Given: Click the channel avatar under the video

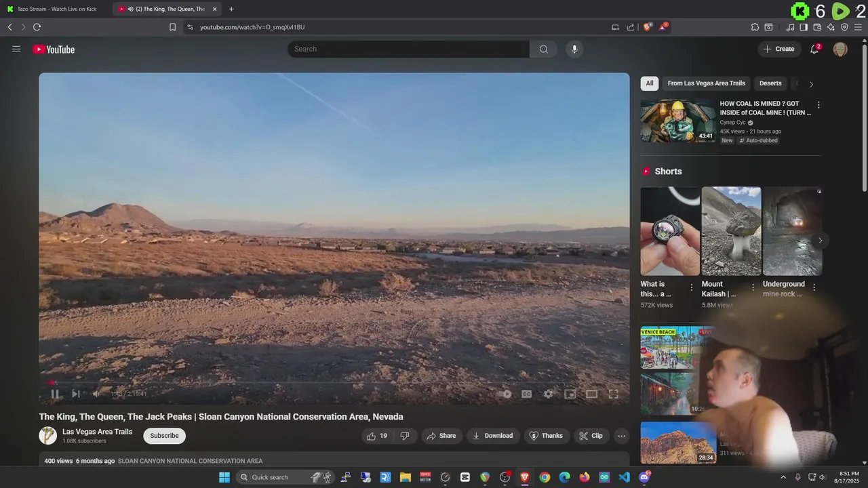Looking at the screenshot, I should [x=47, y=436].
